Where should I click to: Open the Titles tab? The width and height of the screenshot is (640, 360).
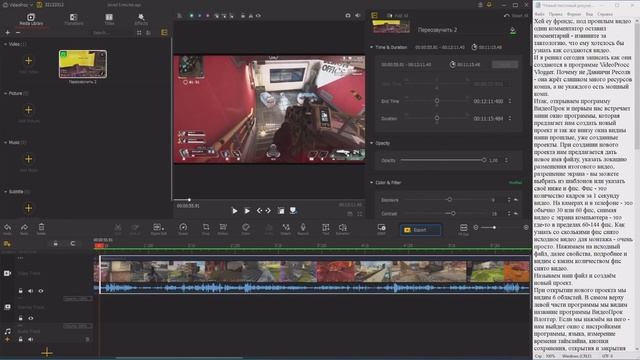coord(109,19)
